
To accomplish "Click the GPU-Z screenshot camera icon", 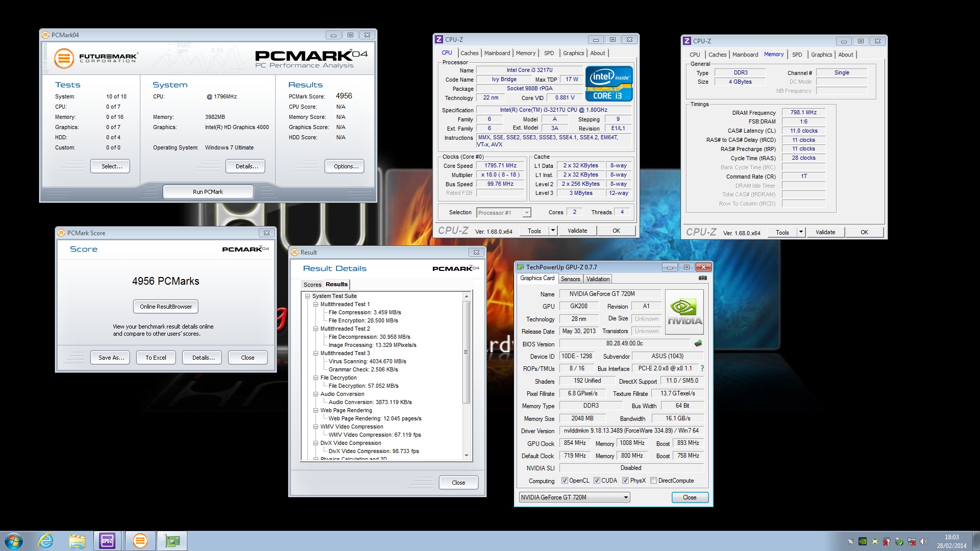I will pos(702,278).
